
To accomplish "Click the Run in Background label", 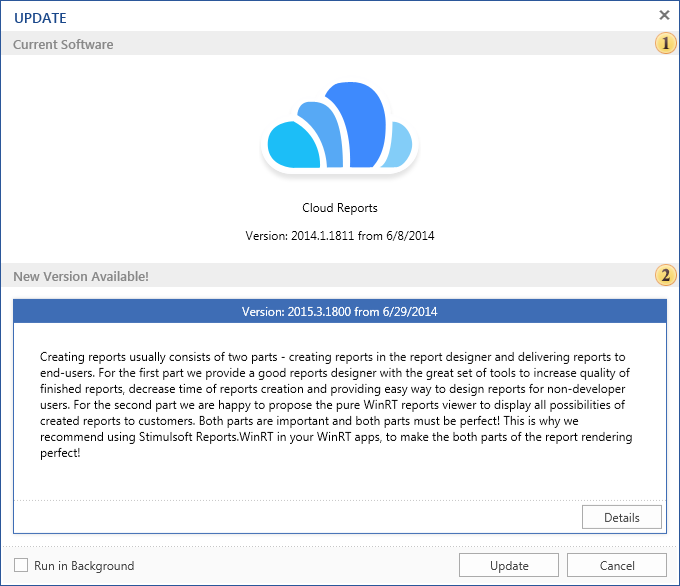I will 84,566.
